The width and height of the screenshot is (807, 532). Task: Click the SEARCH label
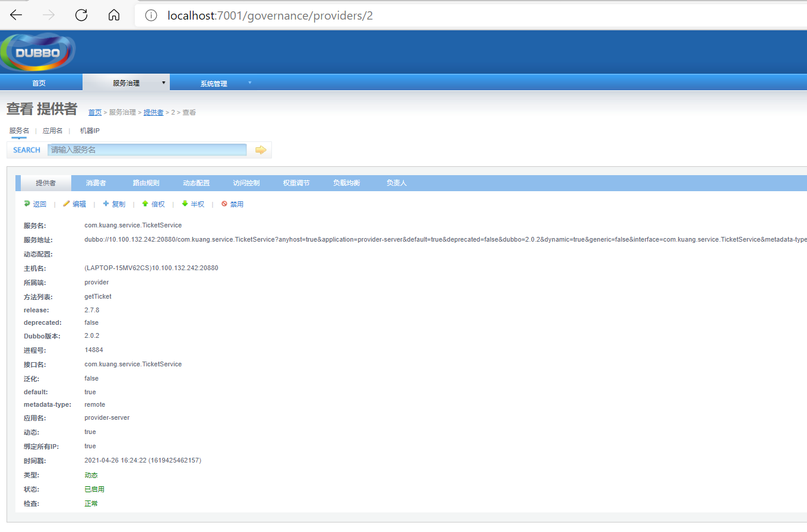pos(27,150)
